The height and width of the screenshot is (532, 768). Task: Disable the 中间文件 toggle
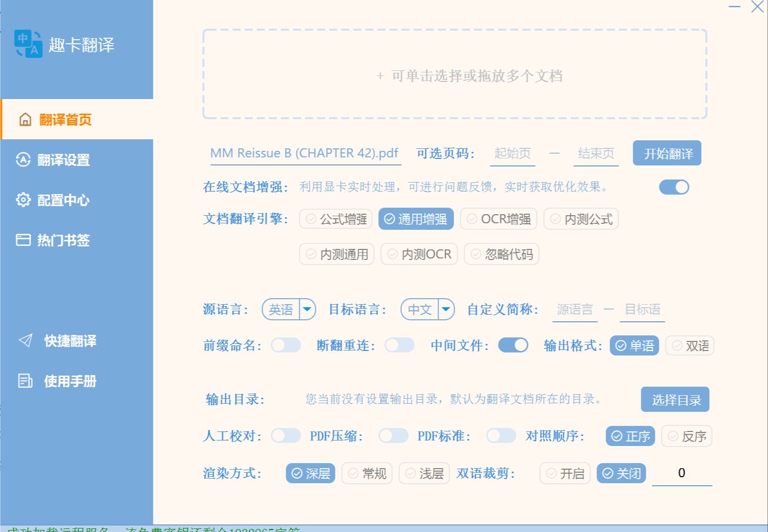[x=513, y=345]
